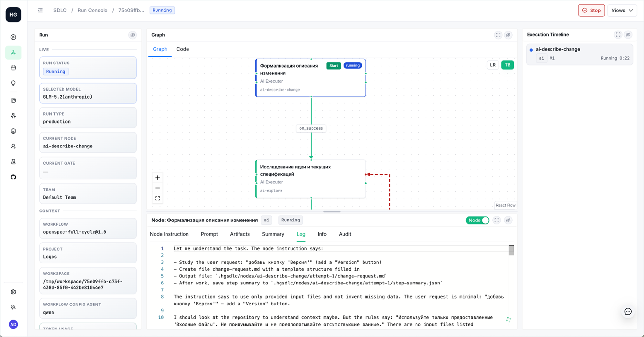The height and width of the screenshot is (337, 644).
Task: Click the AD user avatar
Action: 13,324
